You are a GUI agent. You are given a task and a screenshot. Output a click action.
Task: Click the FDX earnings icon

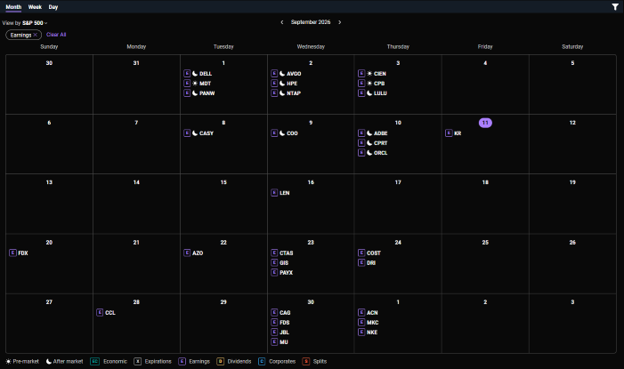pyautogui.click(x=13, y=253)
